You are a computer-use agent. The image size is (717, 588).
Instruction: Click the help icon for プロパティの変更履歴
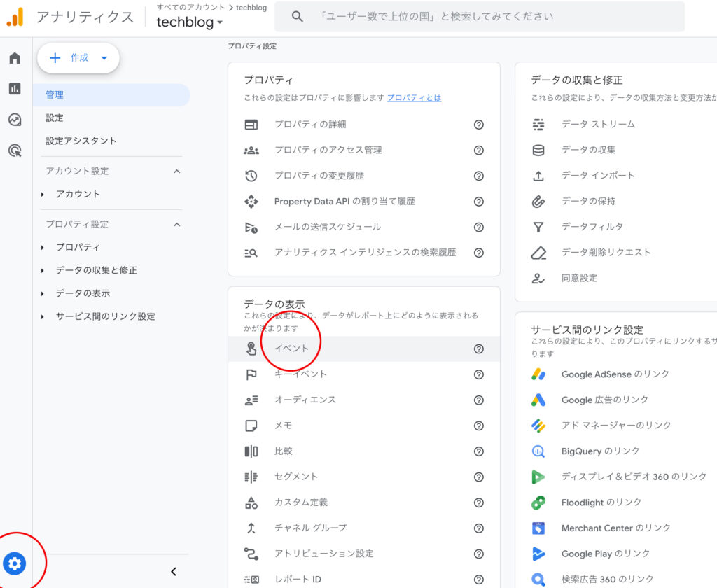coord(478,176)
